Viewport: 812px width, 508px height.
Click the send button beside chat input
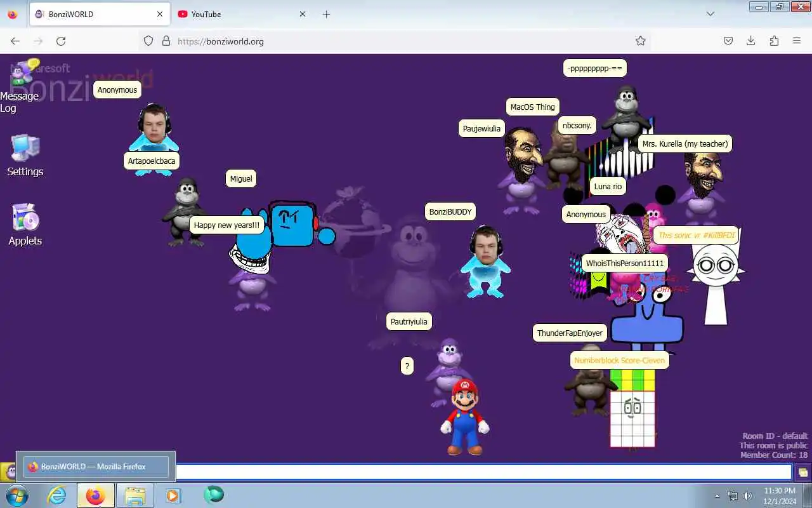(x=802, y=472)
